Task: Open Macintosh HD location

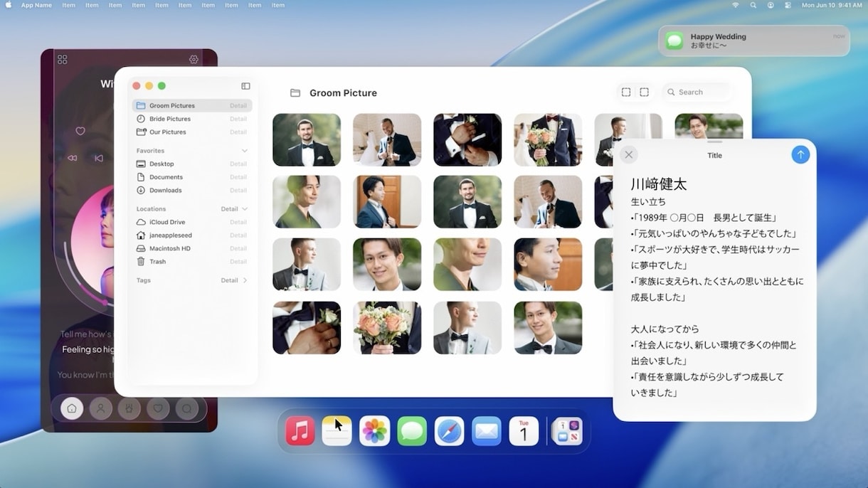Action: (x=192, y=248)
